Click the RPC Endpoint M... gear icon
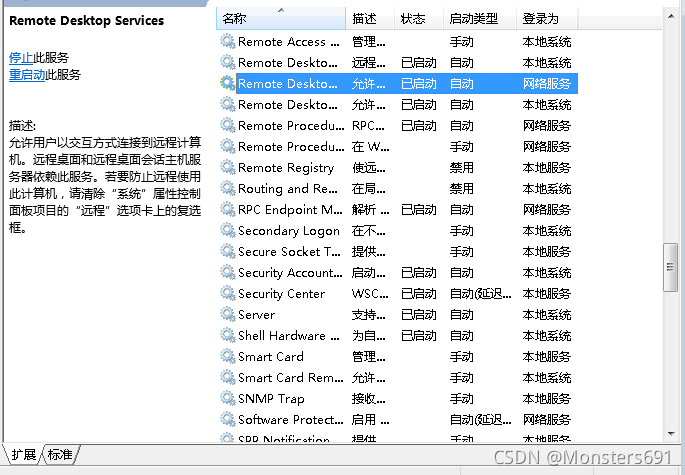The height and width of the screenshot is (475, 685). point(228,209)
